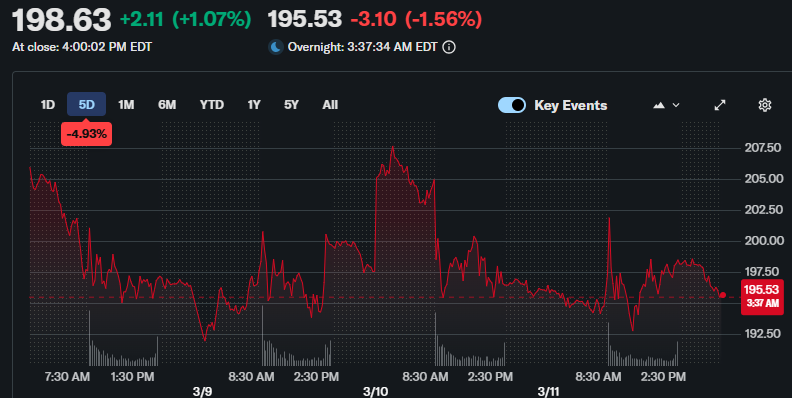The width and height of the screenshot is (792, 398).
Task: Click the overnight info circle icon
Action: point(449,47)
